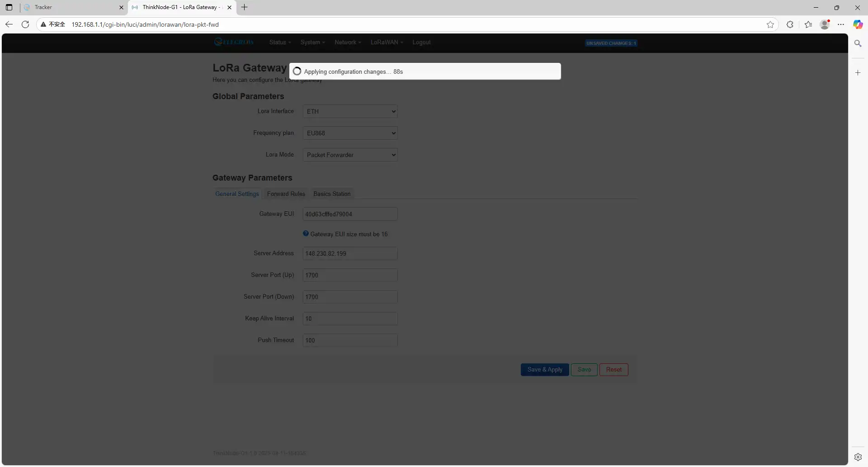Image resolution: width=868 pixels, height=467 pixels.
Task: Reload the page with refresh icon
Action: click(x=25, y=24)
